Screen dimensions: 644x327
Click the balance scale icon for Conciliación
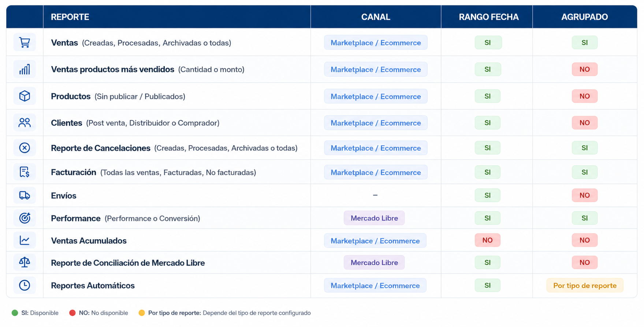tap(25, 262)
